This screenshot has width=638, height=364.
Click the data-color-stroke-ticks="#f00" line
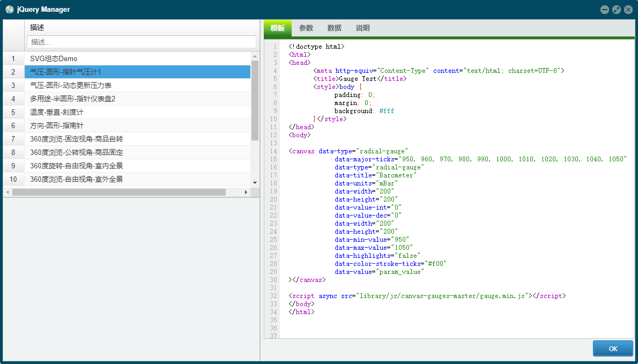391,264
